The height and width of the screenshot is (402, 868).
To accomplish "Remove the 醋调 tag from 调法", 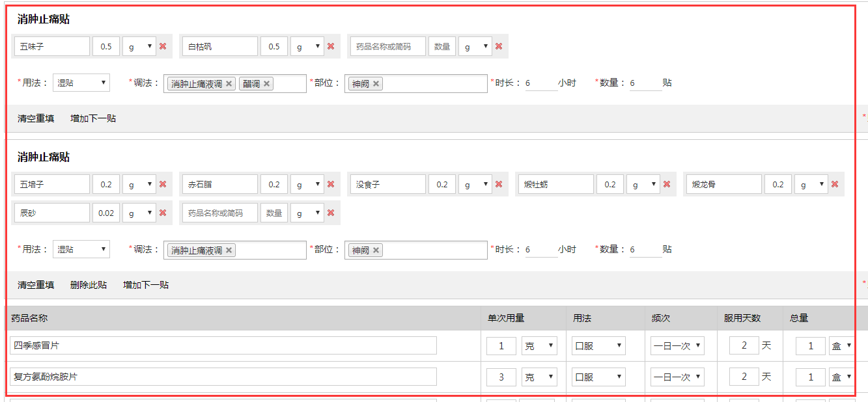I will 267,84.
